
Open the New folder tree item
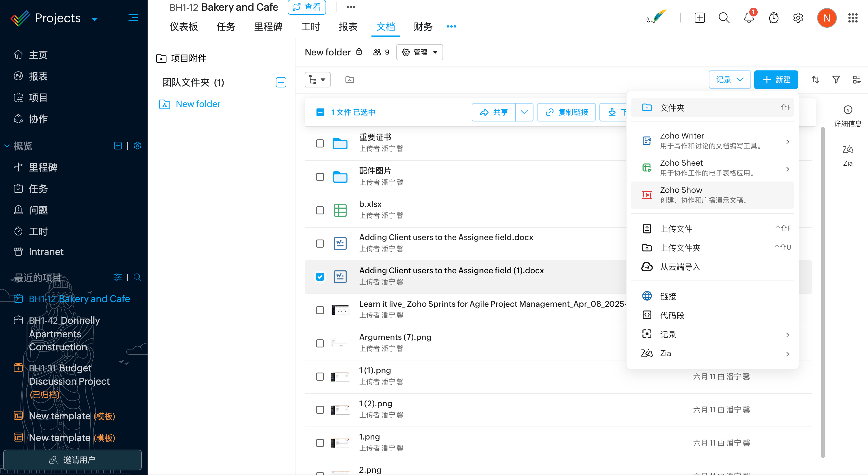198,104
